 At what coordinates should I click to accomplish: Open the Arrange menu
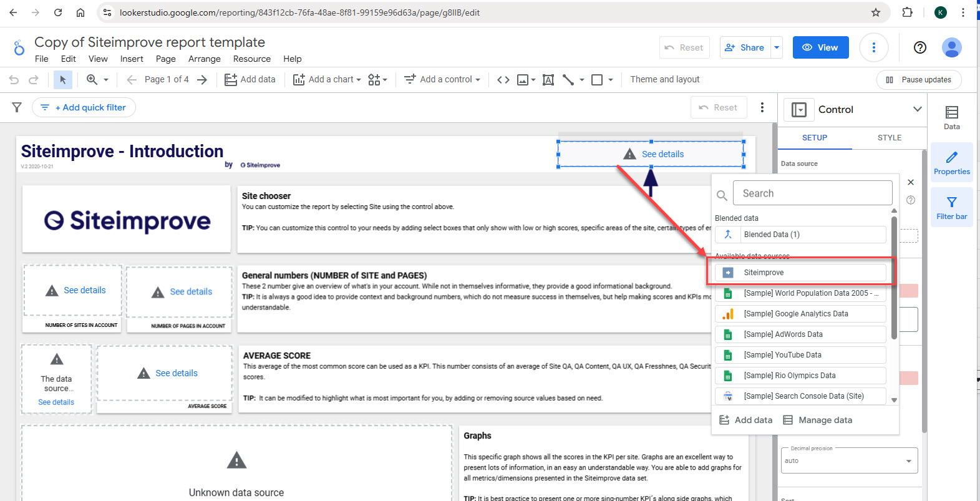click(x=205, y=59)
